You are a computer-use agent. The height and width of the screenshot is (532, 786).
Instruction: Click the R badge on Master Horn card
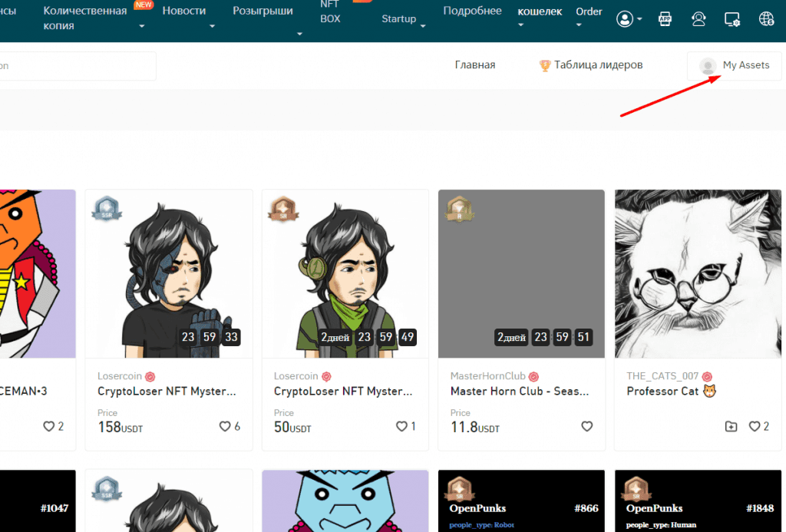click(x=459, y=209)
